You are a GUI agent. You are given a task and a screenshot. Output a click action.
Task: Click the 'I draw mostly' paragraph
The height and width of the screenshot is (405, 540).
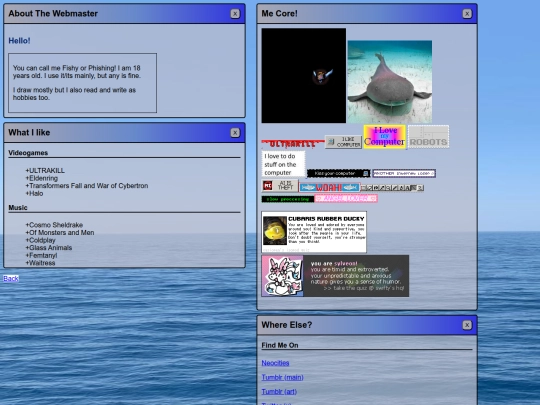75,94
